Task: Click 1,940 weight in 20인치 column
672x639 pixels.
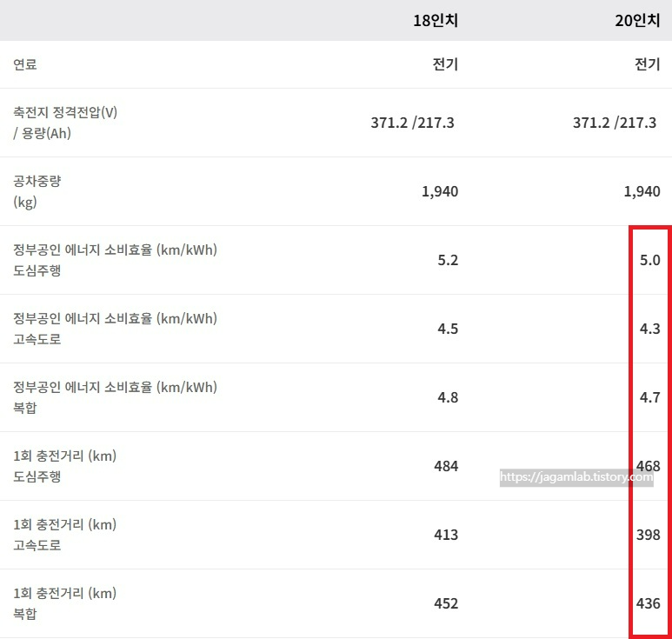Action: [x=642, y=191]
